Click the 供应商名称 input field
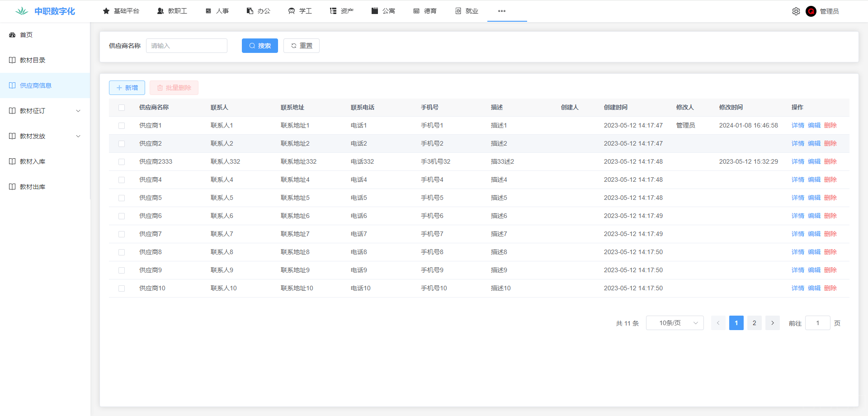This screenshot has height=416, width=868. pos(186,46)
